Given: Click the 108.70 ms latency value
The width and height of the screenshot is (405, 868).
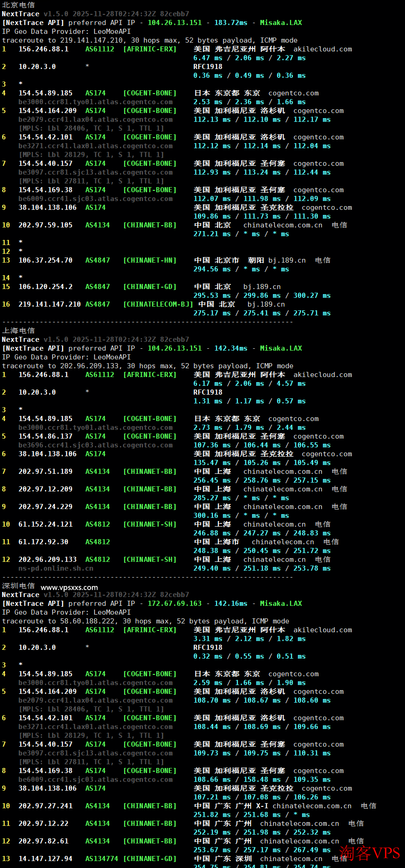Looking at the screenshot, I should pos(212,700).
